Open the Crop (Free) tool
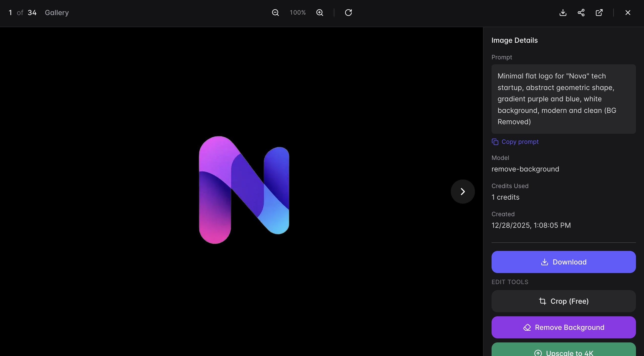Viewport: 644px width, 356px height. coord(563,301)
